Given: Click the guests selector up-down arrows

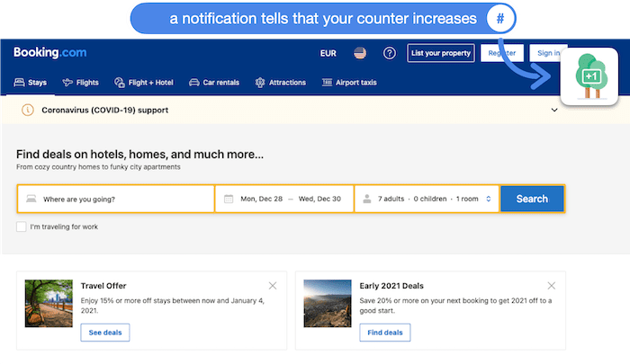Looking at the screenshot, I should click(x=489, y=199).
